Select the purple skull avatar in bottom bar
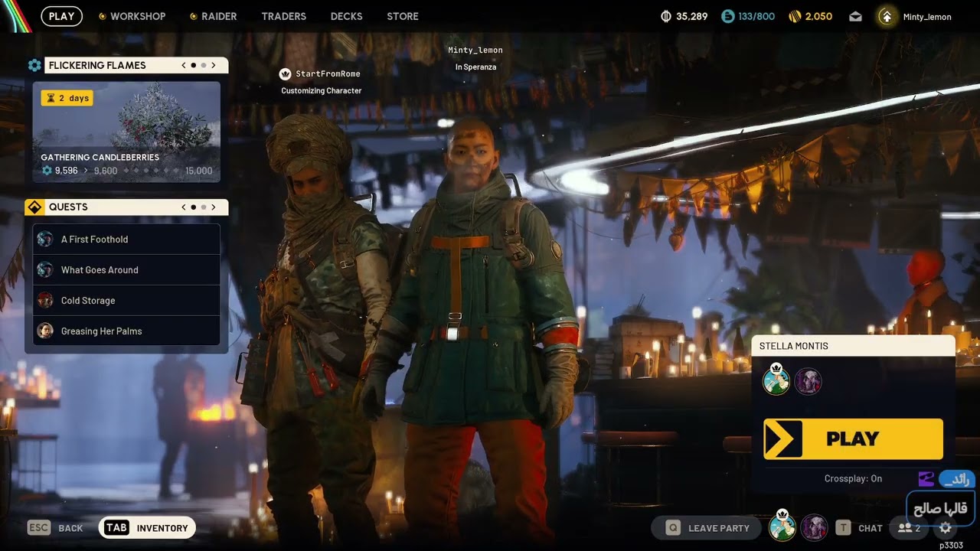Viewport: 980px width, 551px height. tap(814, 527)
